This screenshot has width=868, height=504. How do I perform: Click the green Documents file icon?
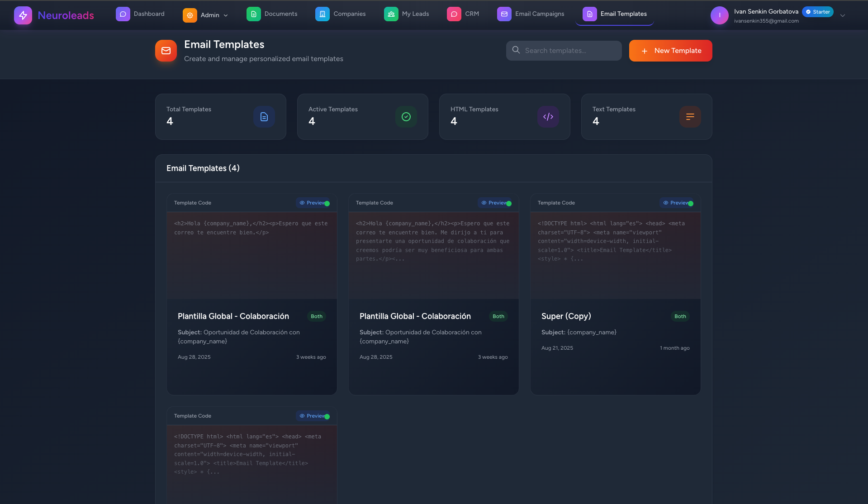click(x=254, y=14)
